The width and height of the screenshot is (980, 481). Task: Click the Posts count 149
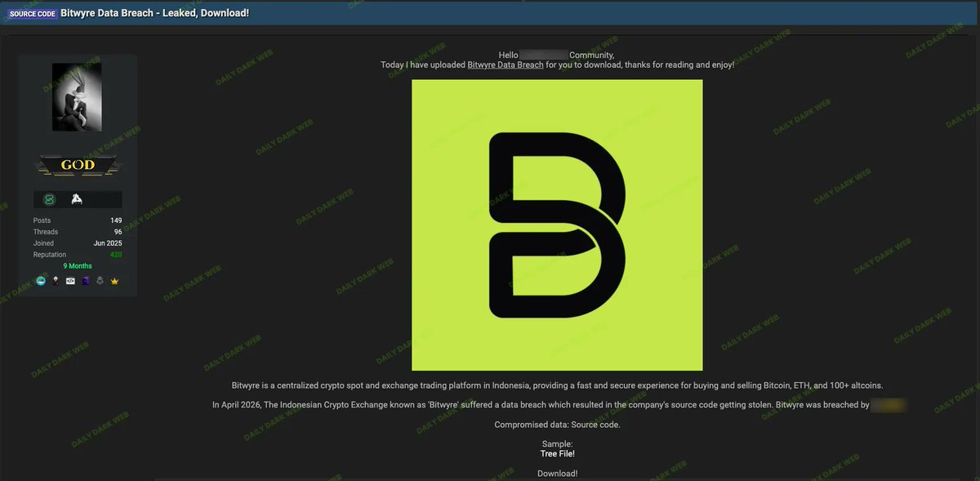point(116,220)
